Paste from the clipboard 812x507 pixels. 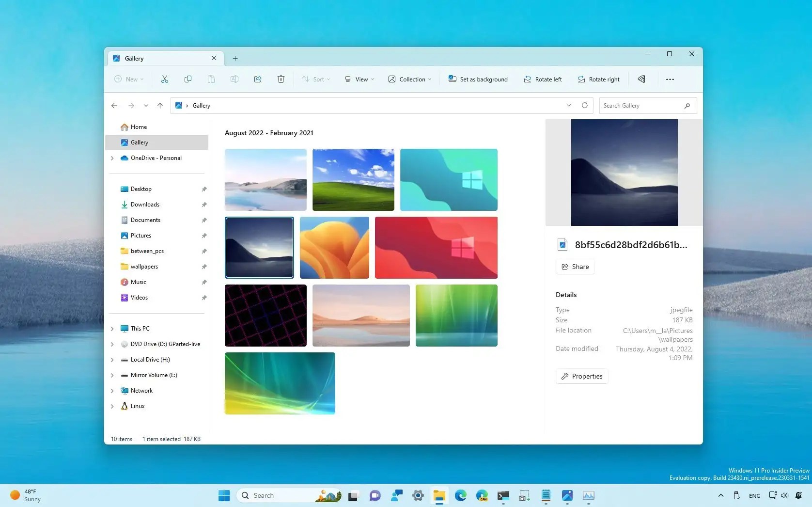(211, 79)
